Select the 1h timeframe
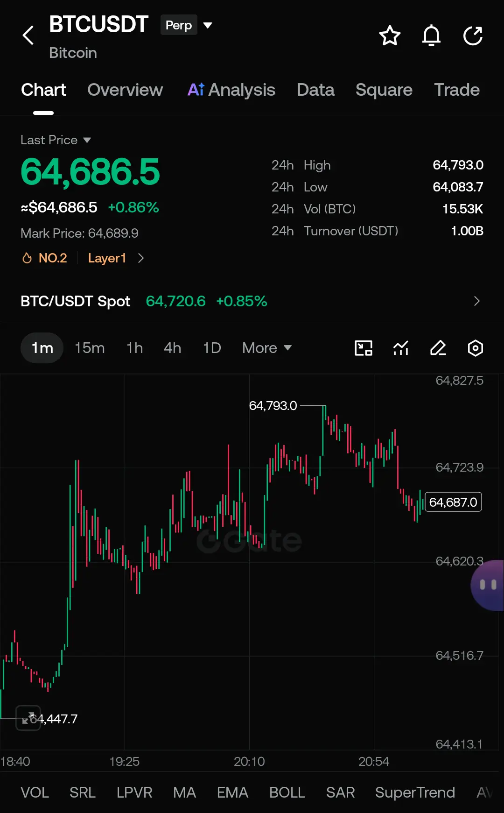Viewport: 504px width, 813px height. point(134,348)
